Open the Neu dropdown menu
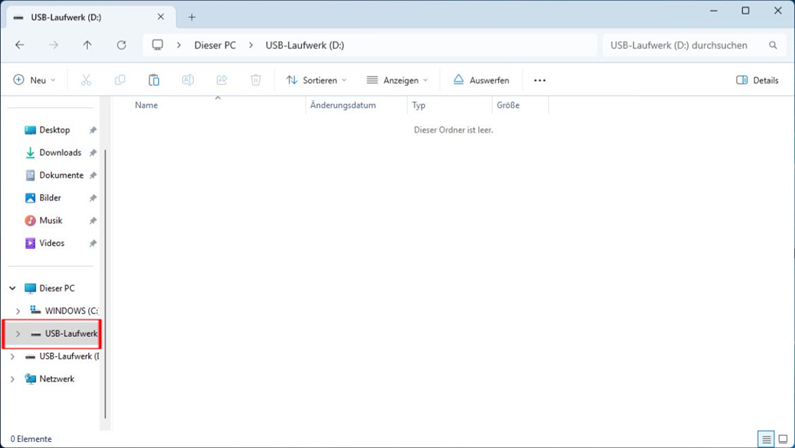The width and height of the screenshot is (795, 448). [34, 80]
